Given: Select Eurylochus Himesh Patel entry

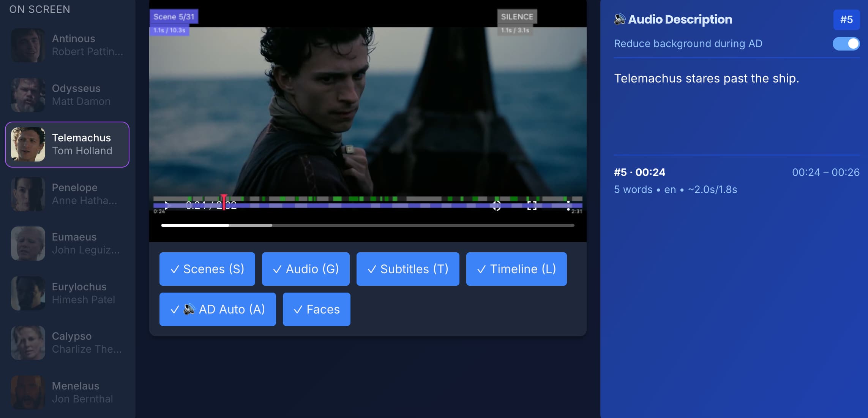Looking at the screenshot, I should [x=67, y=293].
